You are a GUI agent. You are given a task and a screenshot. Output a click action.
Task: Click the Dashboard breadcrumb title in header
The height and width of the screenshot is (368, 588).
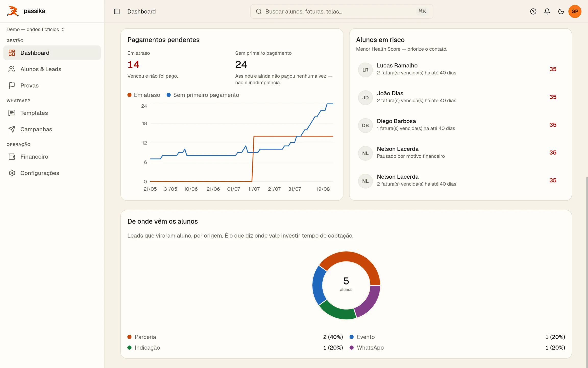[141, 11]
